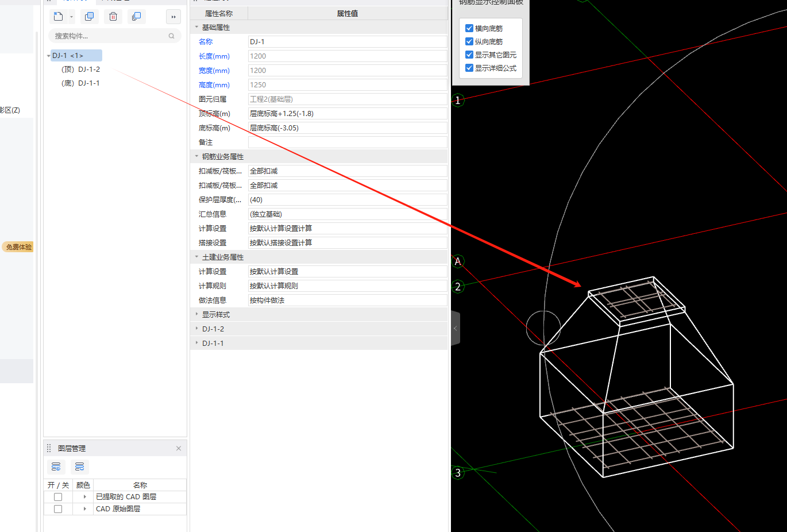Click the inter-layer copy icon
Image resolution: width=787 pixels, height=532 pixels.
pyautogui.click(x=136, y=17)
